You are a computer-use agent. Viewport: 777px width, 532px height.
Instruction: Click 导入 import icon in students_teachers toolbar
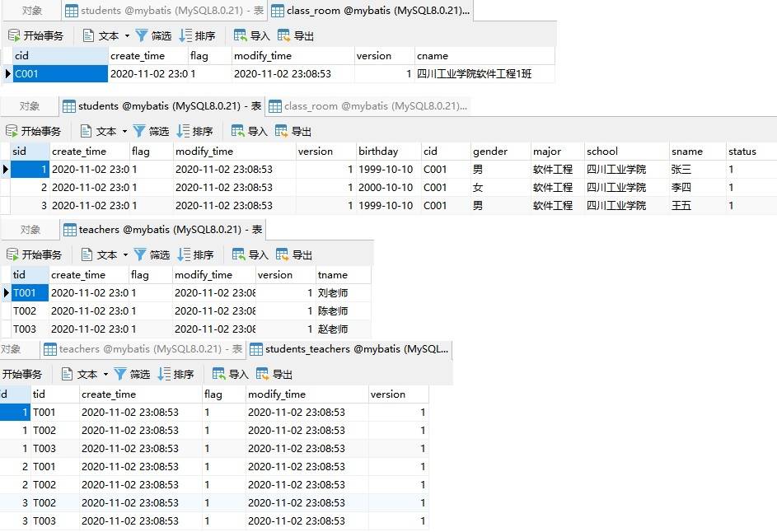coord(219,374)
